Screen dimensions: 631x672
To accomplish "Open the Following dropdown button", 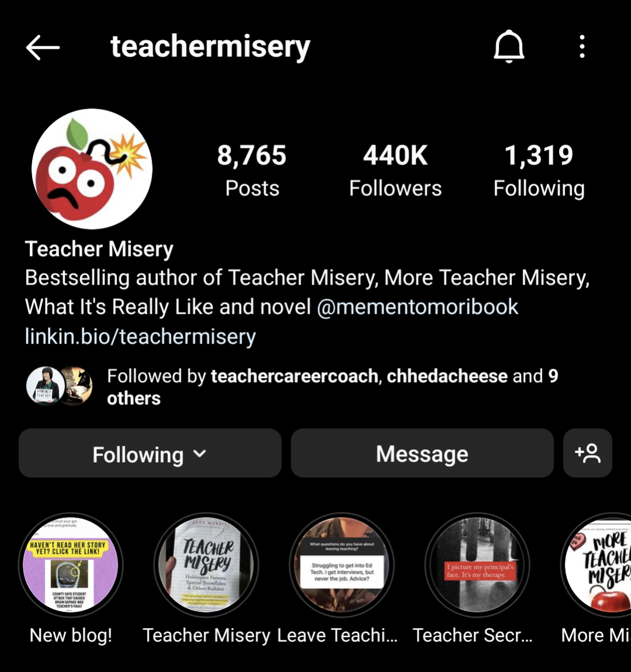I will [x=150, y=453].
